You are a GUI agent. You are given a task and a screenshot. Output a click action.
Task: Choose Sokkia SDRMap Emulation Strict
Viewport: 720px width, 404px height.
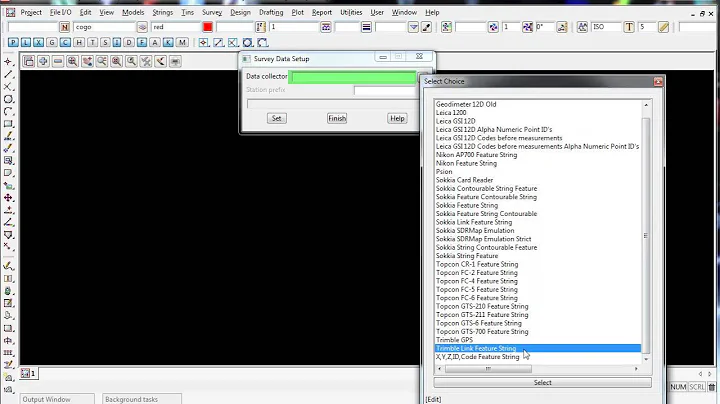(x=484, y=239)
